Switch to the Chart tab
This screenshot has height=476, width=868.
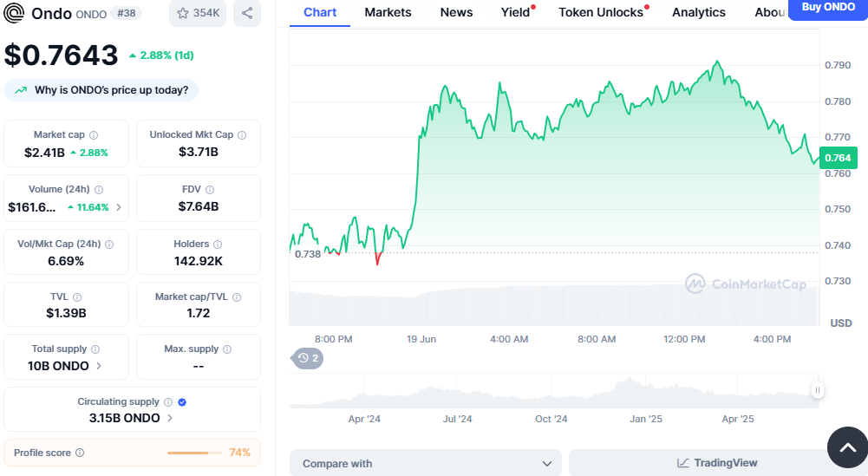tap(320, 13)
